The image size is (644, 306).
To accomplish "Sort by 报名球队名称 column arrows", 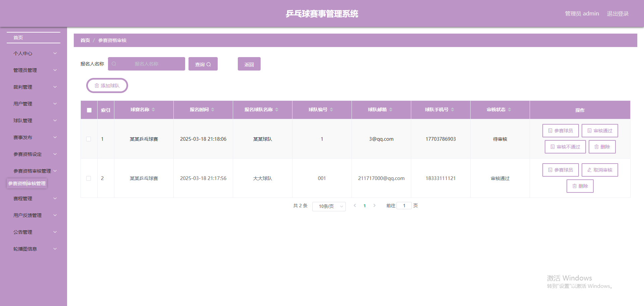I will (x=277, y=110).
